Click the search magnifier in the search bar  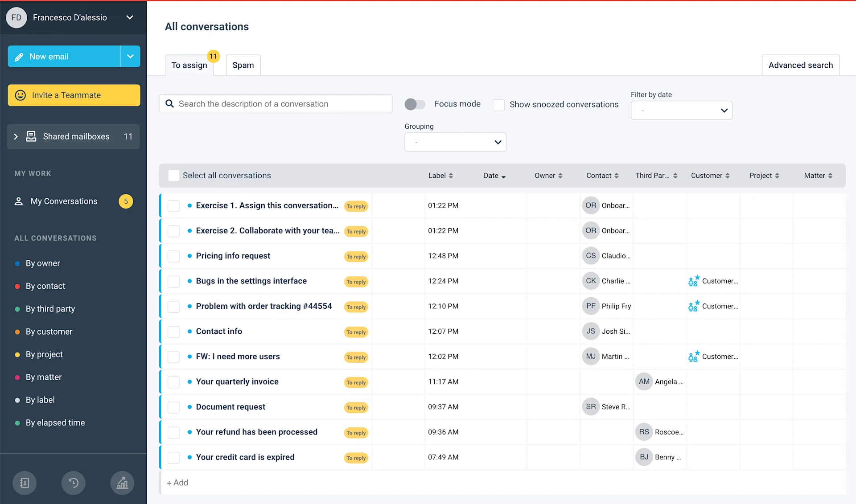tap(170, 103)
